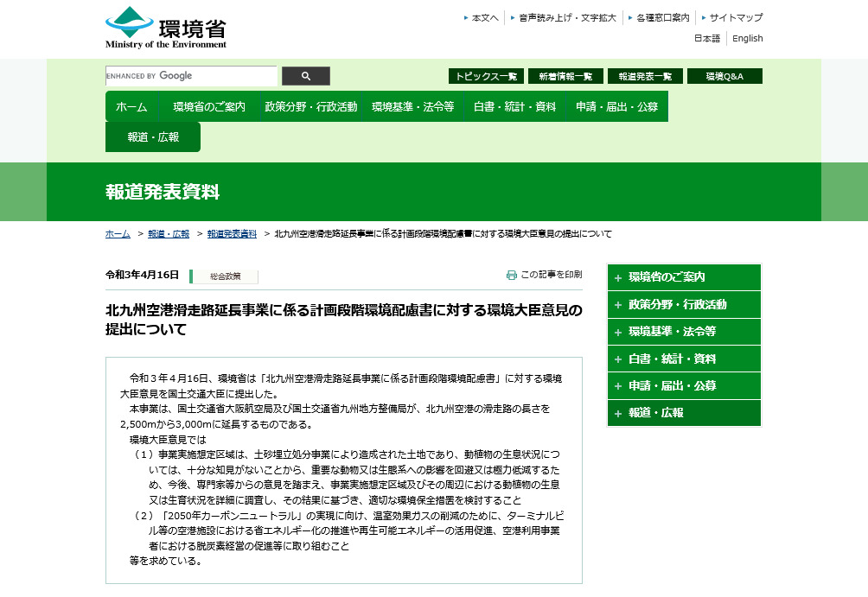The width and height of the screenshot is (868, 597).
Task: Expand the 環境省のご案内 sidebar plus icon
Action: (618, 278)
